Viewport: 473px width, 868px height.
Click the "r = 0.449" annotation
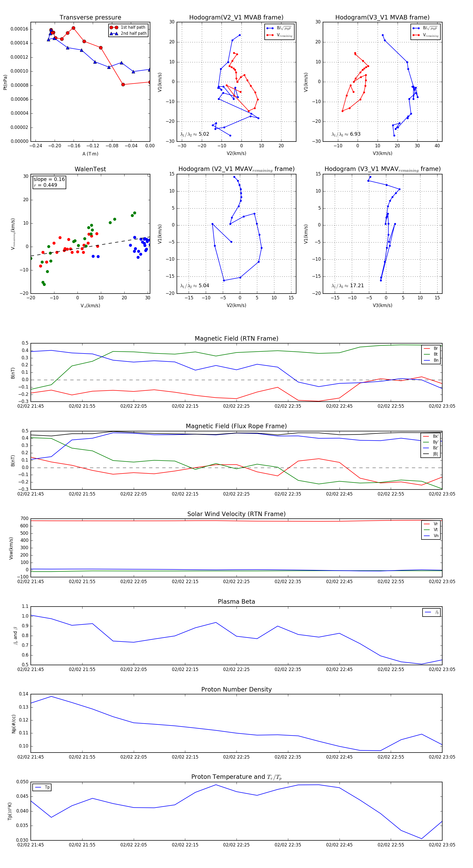45,185
